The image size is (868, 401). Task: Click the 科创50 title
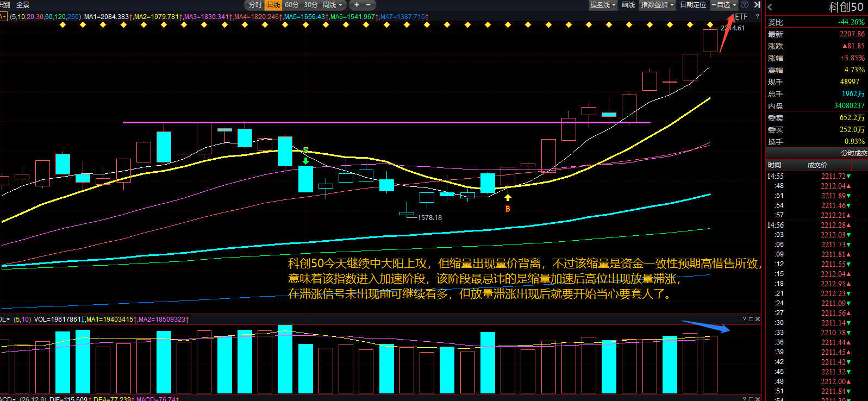pyautogui.click(x=846, y=7)
